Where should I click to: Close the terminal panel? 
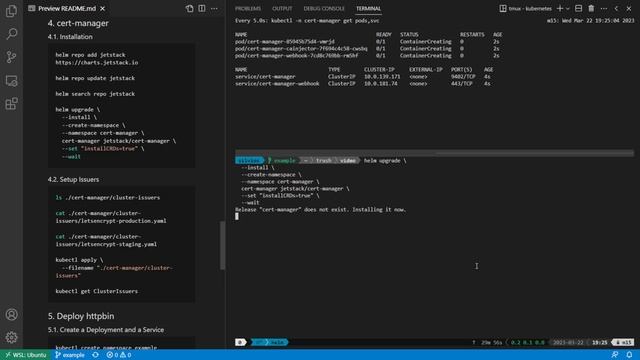pyautogui.click(x=629, y=9)
